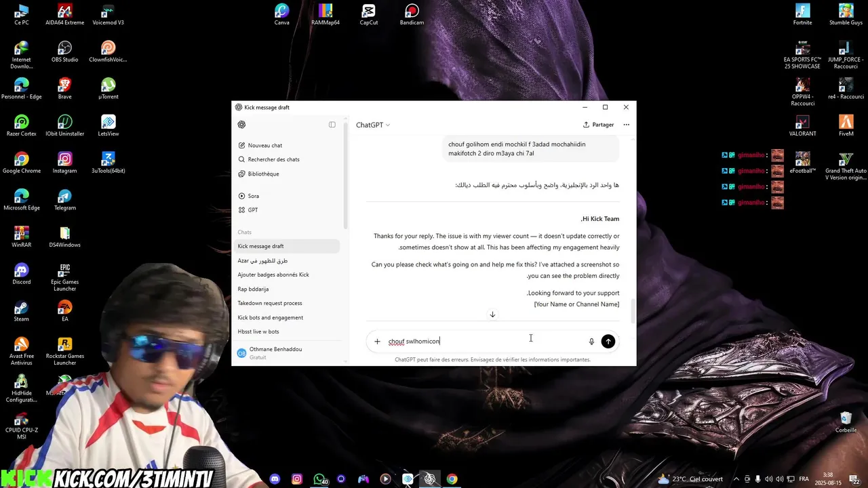This screenshot has width=868, height=488.
Task: Open the Othmane Benhaddou account menu
Action: pos(288,352)
